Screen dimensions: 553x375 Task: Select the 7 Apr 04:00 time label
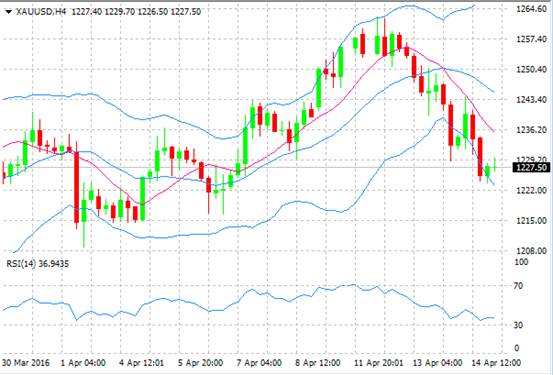259,363
